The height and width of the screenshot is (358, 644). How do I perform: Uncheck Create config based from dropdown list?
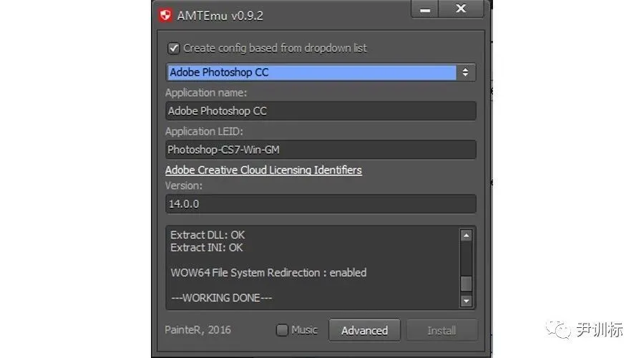(x=173, y=48)
